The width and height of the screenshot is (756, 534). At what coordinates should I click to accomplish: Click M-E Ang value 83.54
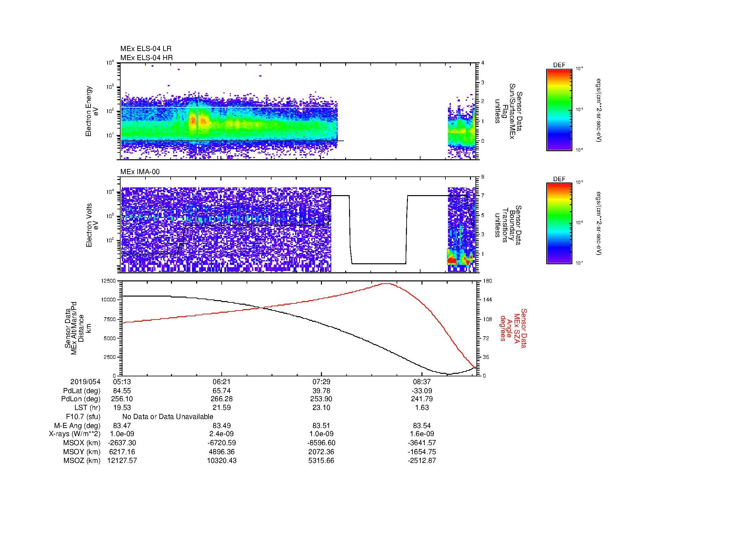click(x=422, y=426)
